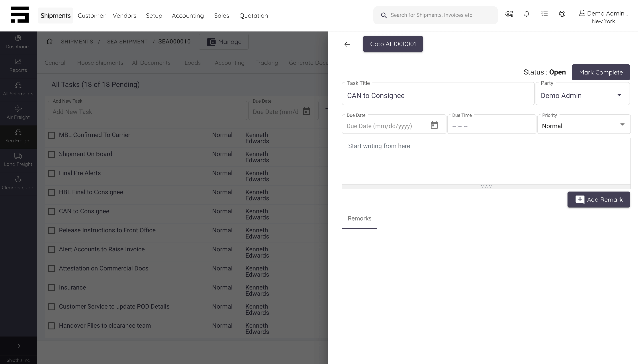Check the Shipment On Board checkbox
The height and width of the screenshot is (364, 638).
51,154
